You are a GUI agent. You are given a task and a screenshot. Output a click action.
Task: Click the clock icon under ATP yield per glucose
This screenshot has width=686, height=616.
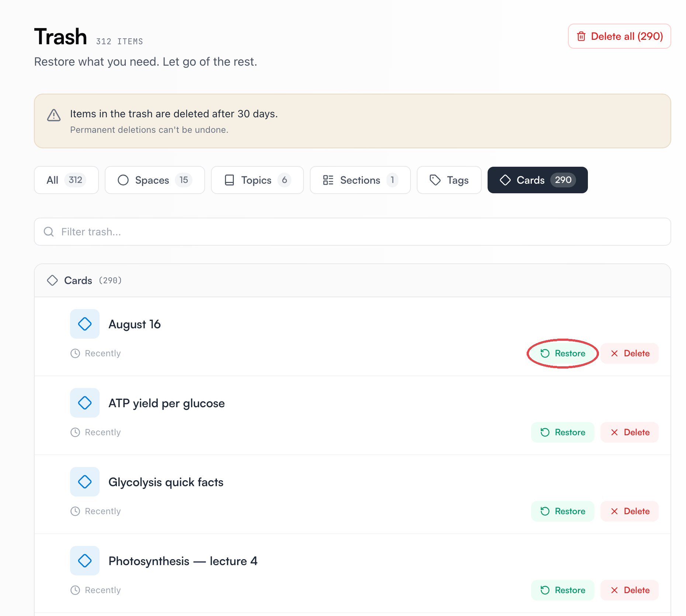click(x=75, y=432)
